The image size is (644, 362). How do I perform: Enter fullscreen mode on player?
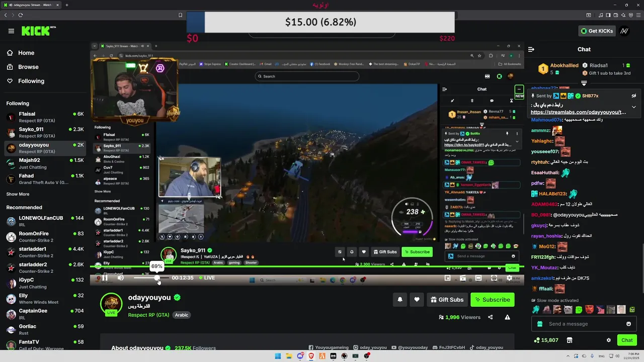pyautogui.click(x=494, y=278)
